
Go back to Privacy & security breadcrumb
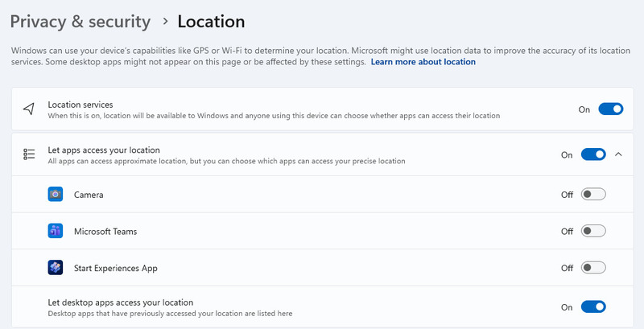[80, 22]
